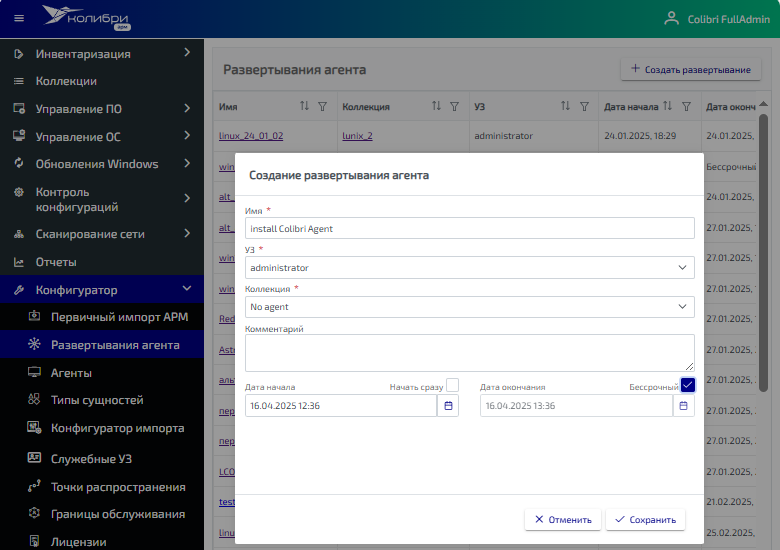Click the Агенты monitor icon
Screen dimensions: 780x550
point(34,372)
